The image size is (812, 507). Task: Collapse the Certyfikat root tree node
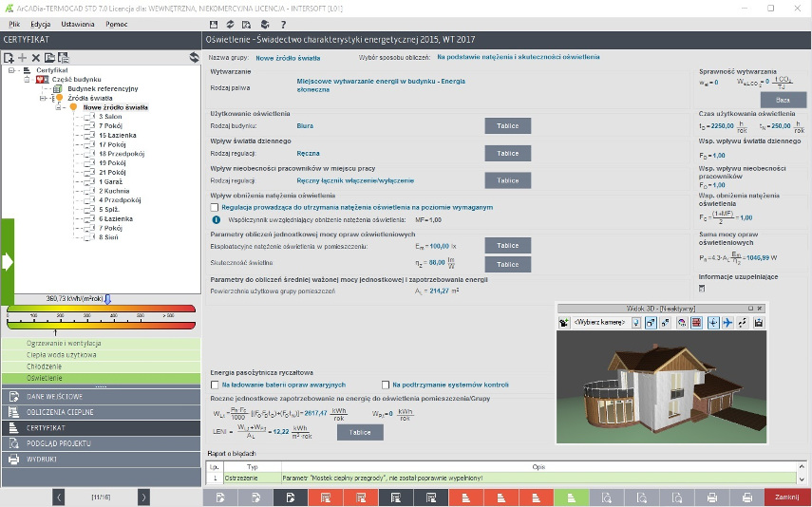pos(10,70)
